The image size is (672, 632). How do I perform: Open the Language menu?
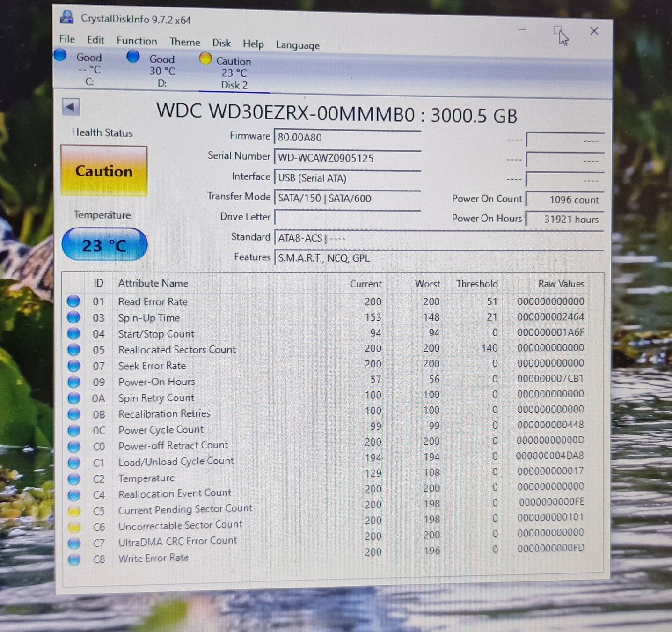[298, 45]
